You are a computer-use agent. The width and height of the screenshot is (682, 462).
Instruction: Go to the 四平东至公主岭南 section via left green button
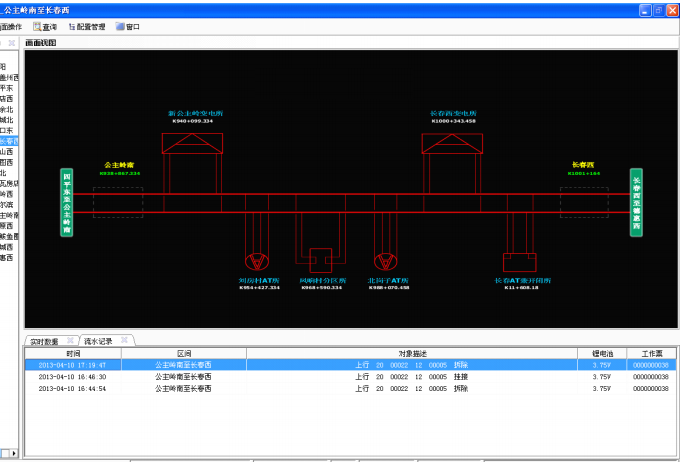pos(67,202)
